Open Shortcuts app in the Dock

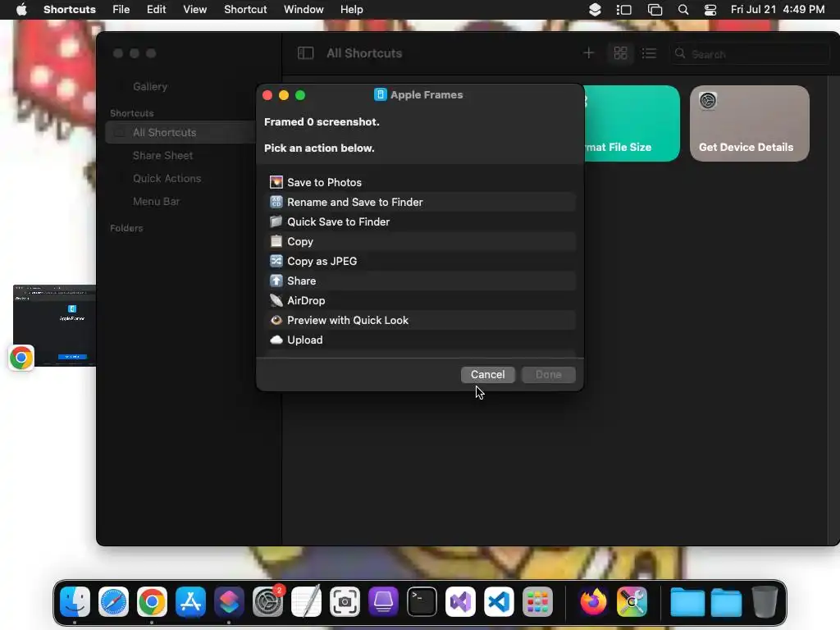pyautogui.click(x=230, y=601)
